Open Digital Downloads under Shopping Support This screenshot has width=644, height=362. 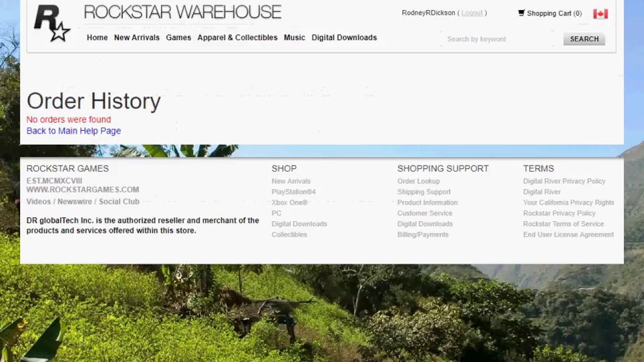pyautogui.click(x=425, y=224)
